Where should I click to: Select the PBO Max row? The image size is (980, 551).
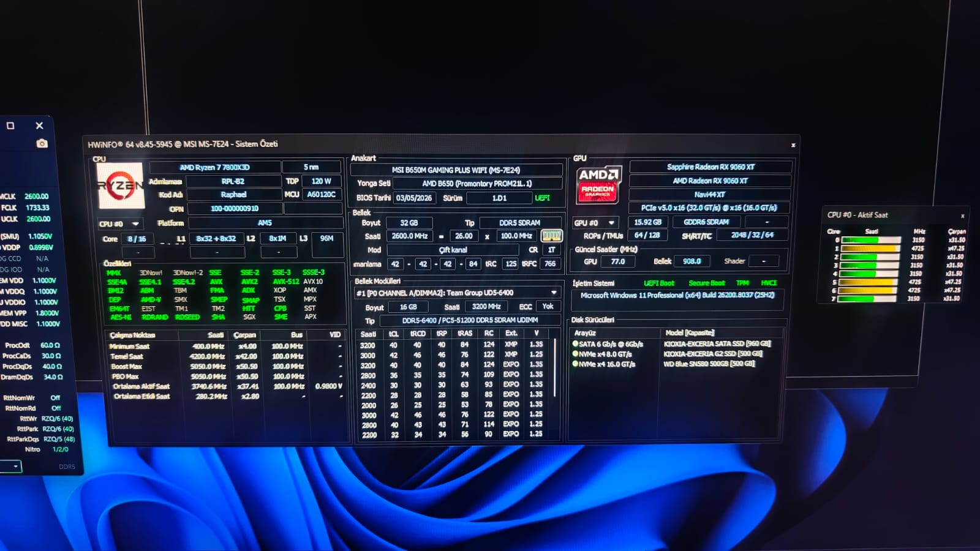(x=225, y=376)
